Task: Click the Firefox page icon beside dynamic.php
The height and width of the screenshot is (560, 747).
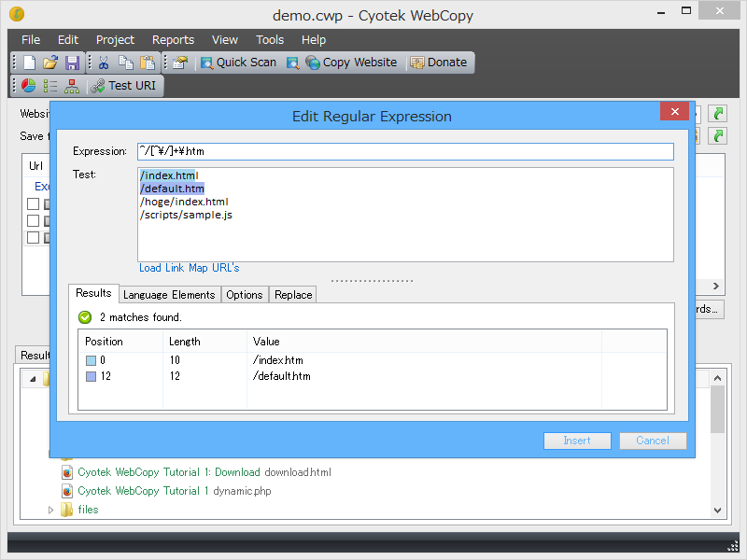Action: [x=67, y=491]
